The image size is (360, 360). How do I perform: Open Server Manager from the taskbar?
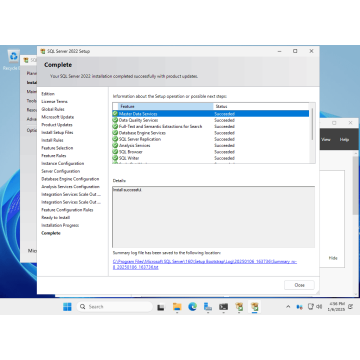tap(208, 307)
